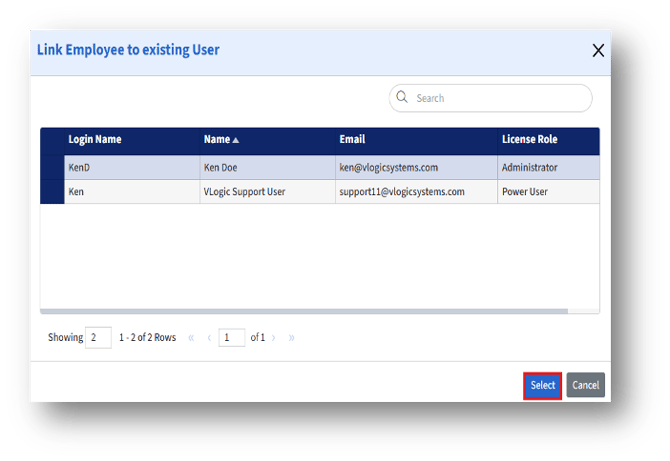Edit the Showing rows count field

point(98,338)
